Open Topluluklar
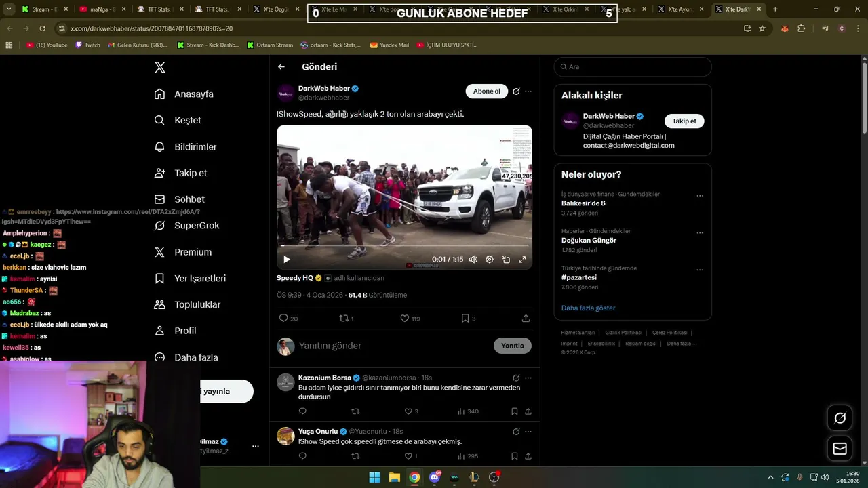Image resolution: width=868 pixels, height=488 pixels. [x=187, y=304]
